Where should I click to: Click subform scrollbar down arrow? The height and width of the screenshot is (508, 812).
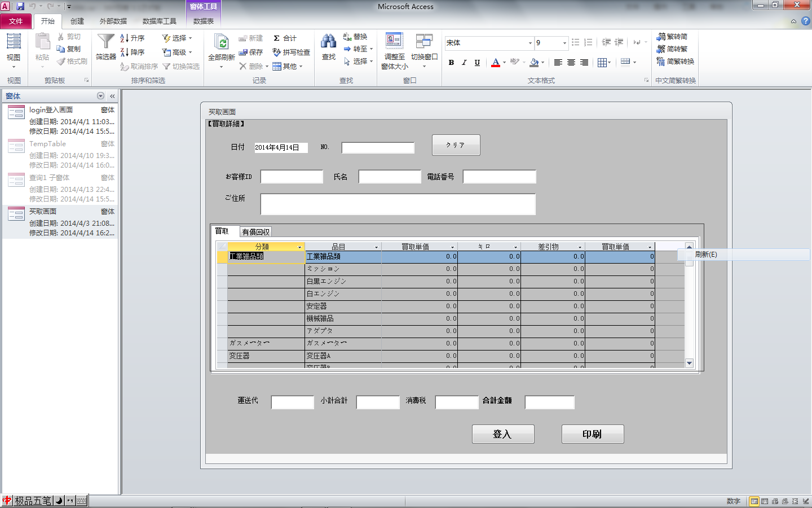coord(689,364)
